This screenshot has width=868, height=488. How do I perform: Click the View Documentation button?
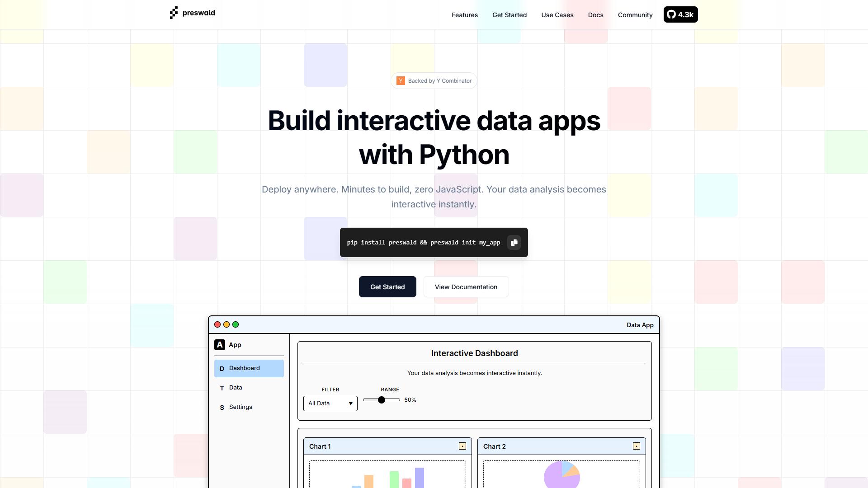click(466, 287)
